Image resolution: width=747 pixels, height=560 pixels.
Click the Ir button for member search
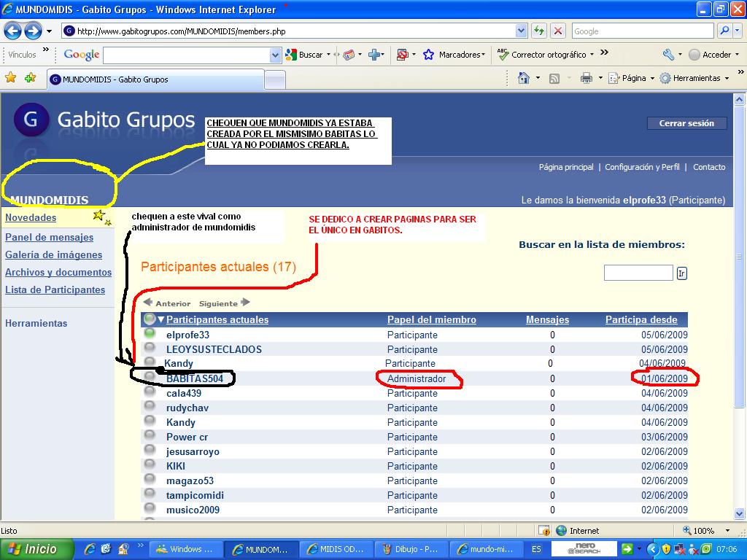click(x=682, y=273)
